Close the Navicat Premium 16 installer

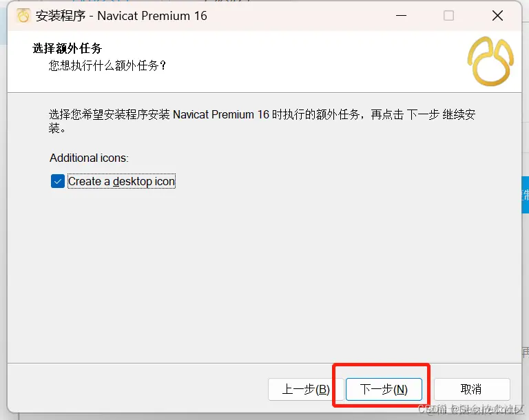497,16
